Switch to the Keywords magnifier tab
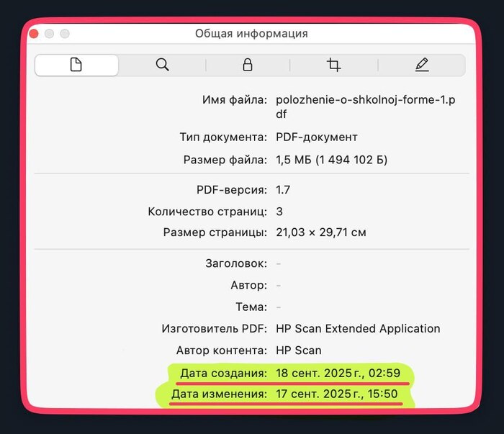This screenshot has height=434, width=504. click(162, 65)
